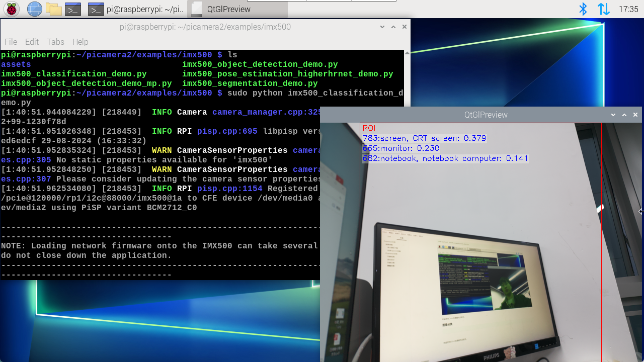Close the terminal window
The width and height of the screenshot is (644, 362).
(x=404, y=27)
